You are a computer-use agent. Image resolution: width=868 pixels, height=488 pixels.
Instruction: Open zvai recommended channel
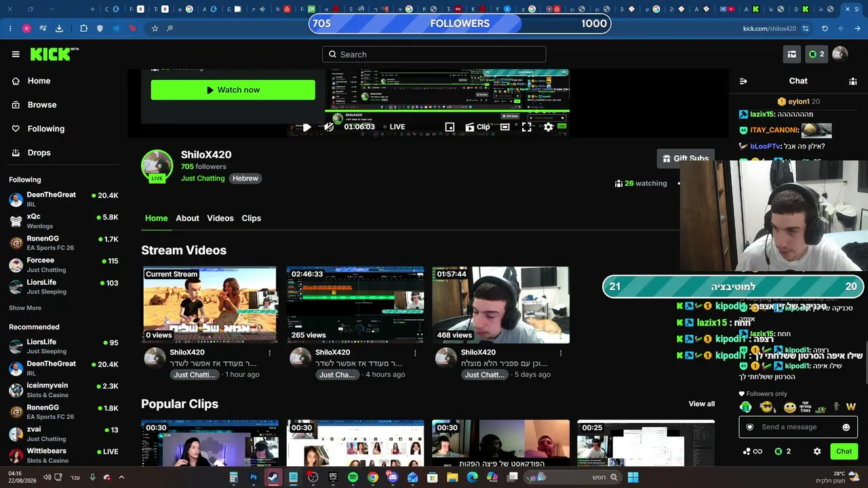click(64, 434)
